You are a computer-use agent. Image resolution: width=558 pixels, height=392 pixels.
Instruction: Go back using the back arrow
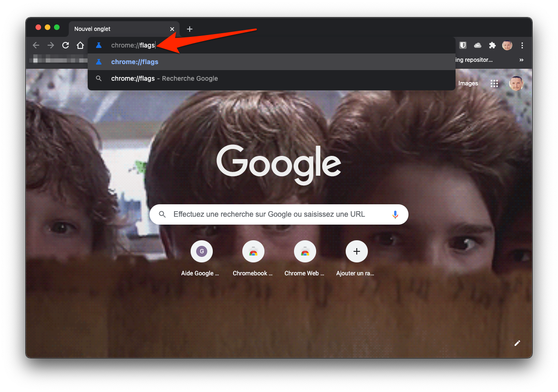[x=36, y=45]
